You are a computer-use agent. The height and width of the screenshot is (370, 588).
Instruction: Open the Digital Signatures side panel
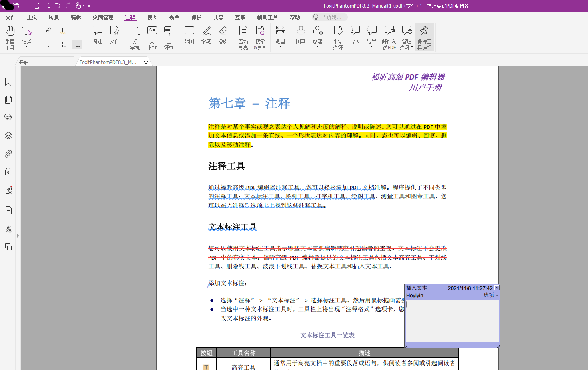8,229
